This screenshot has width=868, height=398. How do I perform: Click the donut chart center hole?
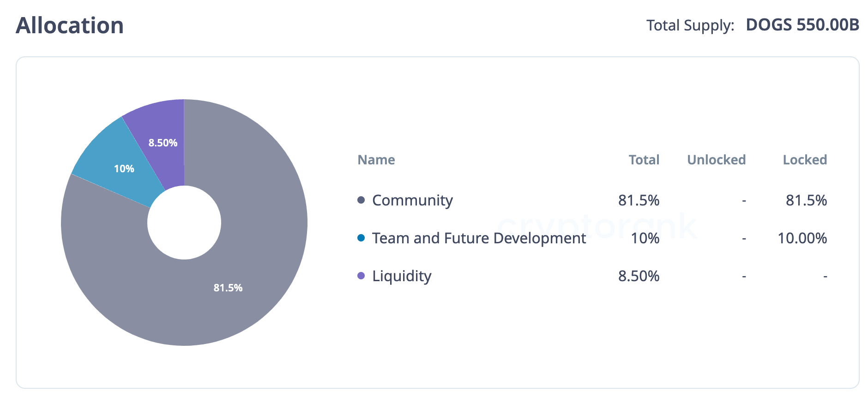pyautogui.click(x=184, y=223)
